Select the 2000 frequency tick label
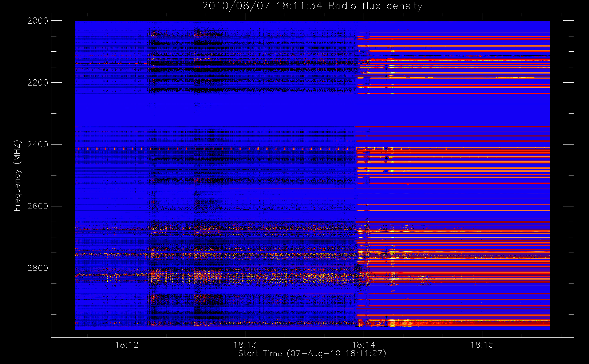589x364 pixels. pyautogui.click(x=38, y=21)
